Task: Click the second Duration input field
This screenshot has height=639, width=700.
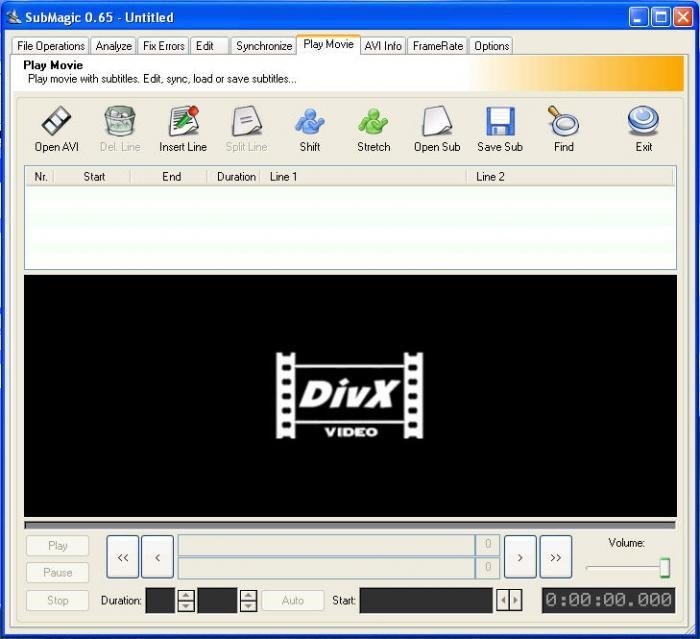Action: 217,601
